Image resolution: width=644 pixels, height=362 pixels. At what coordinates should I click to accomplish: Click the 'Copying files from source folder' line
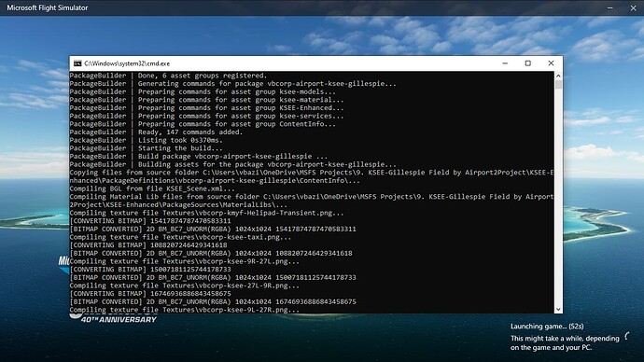click(x=312, y=176)
